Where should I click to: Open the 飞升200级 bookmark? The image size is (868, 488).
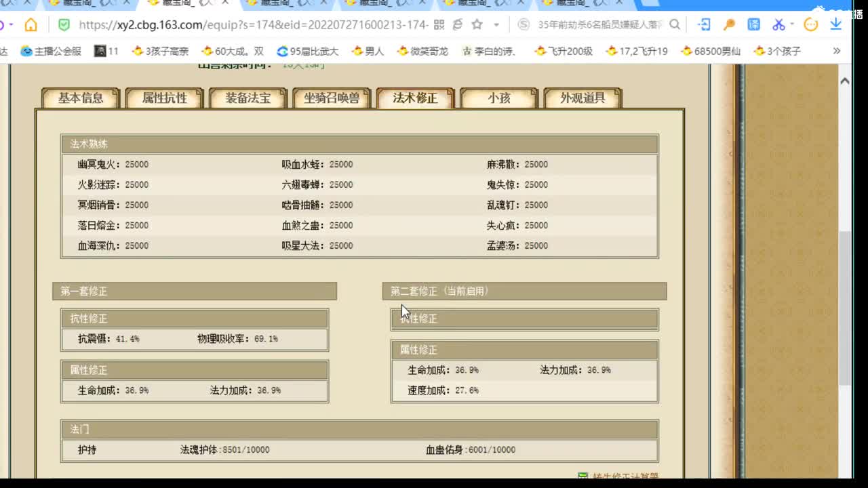click(564, 51)
